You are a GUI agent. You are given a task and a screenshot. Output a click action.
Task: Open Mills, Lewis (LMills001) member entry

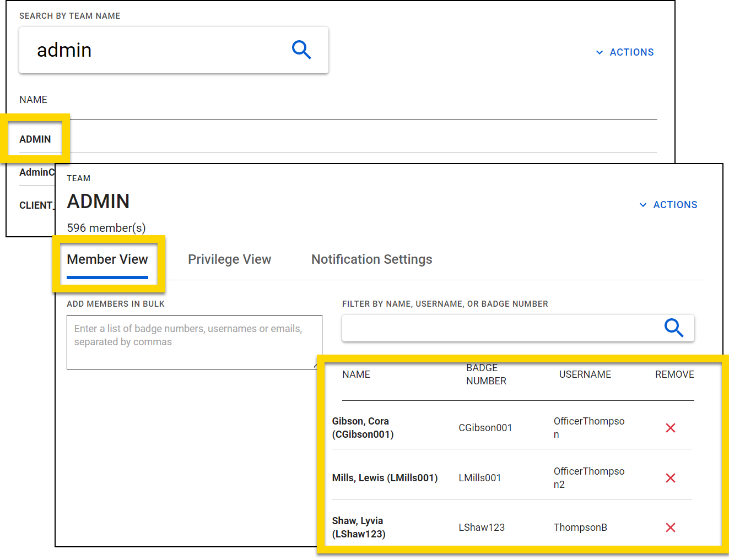coord(385,478)
